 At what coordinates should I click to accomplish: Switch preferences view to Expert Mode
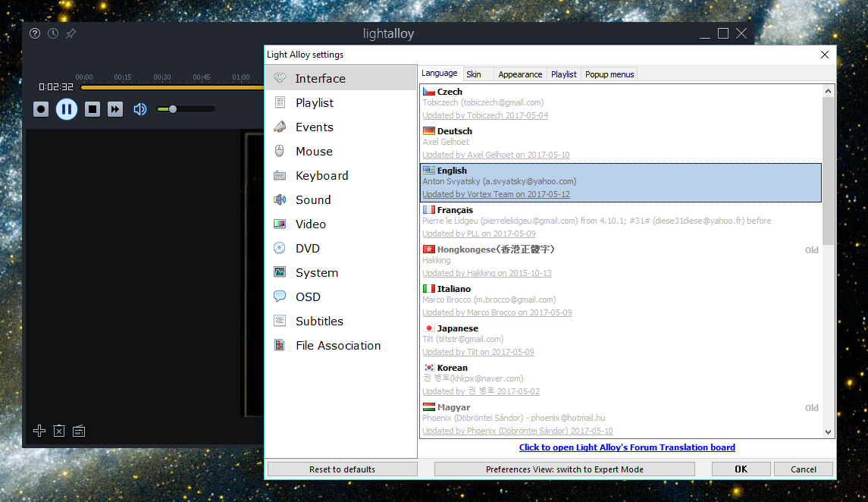565,469
